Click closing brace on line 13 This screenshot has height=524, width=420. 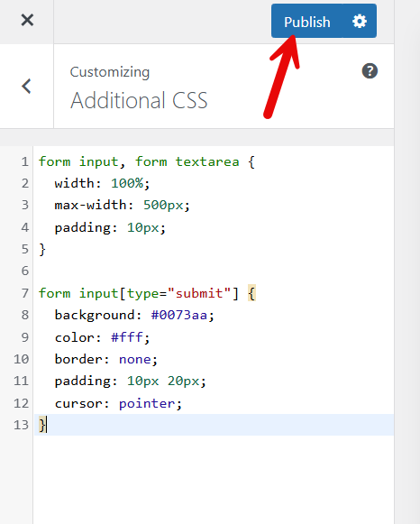click(42, 425)
